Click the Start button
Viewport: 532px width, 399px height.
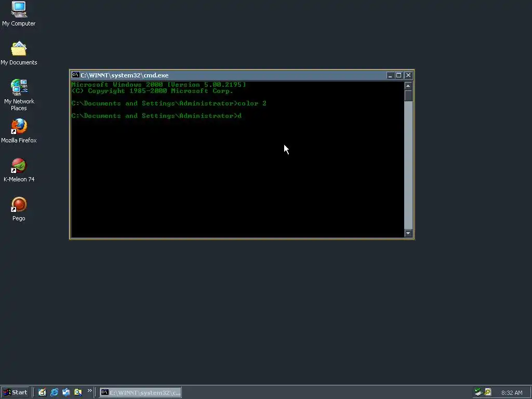[x=15, y=392]
